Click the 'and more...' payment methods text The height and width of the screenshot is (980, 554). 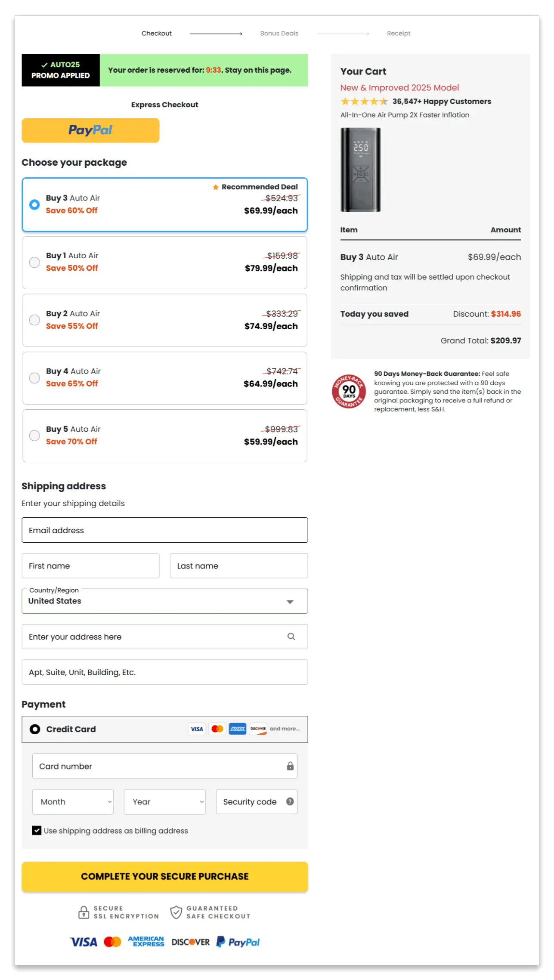click(285, 728)
